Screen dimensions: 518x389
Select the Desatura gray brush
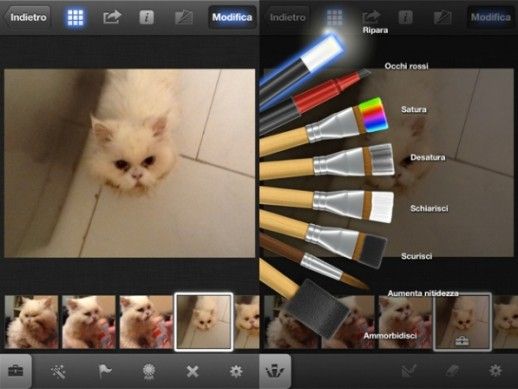(328, 163)
